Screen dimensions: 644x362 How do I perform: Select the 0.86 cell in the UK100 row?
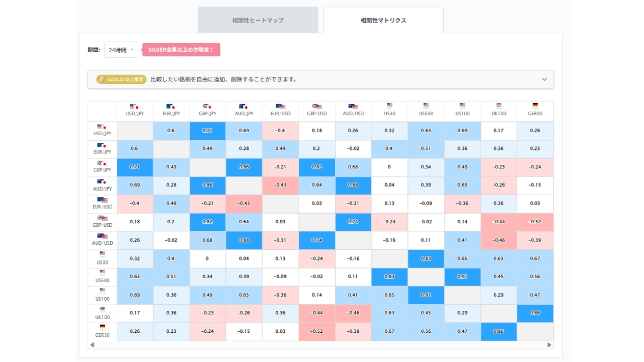click(x=535, y=313)
